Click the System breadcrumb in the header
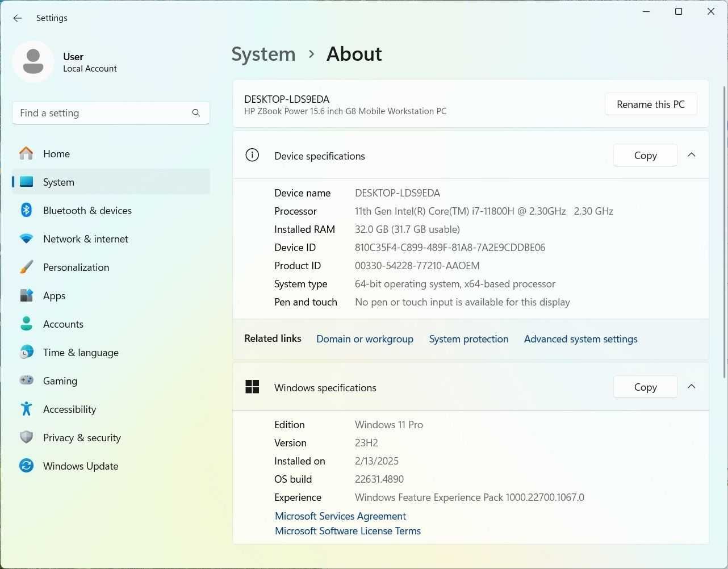 pyautogui.click(x=263, y=54)
